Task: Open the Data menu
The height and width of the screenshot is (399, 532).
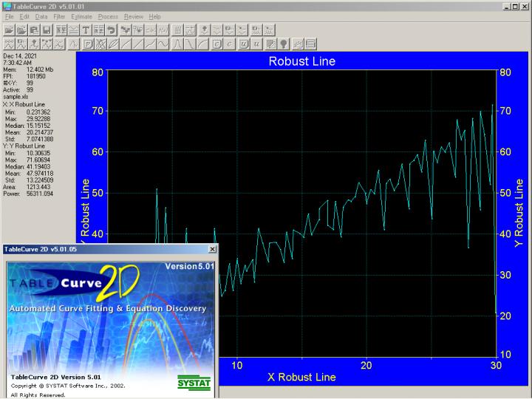Action: click(41, 16)
